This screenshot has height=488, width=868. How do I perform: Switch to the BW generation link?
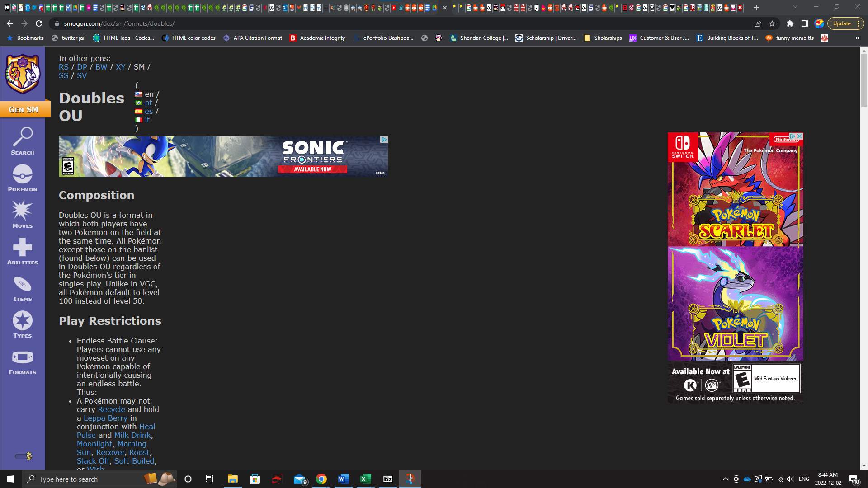101,67
